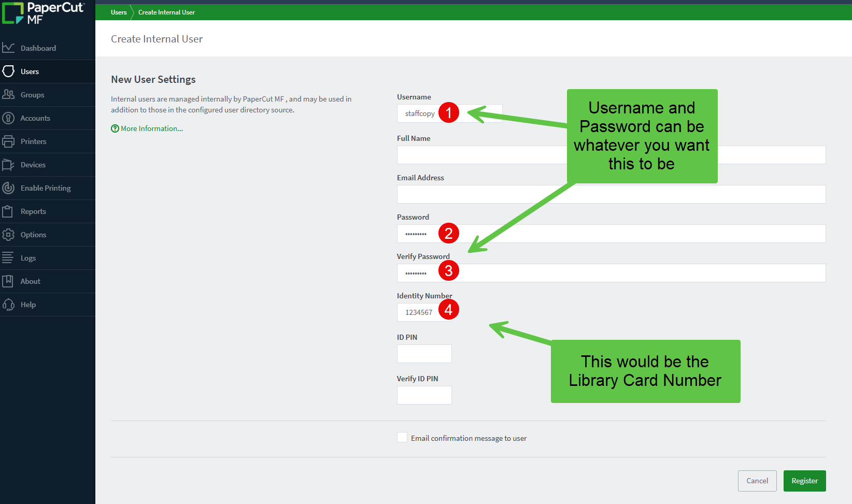Click the Groups people icon
Viewport: 852px width, 504px height.
(x=8, y=95)
